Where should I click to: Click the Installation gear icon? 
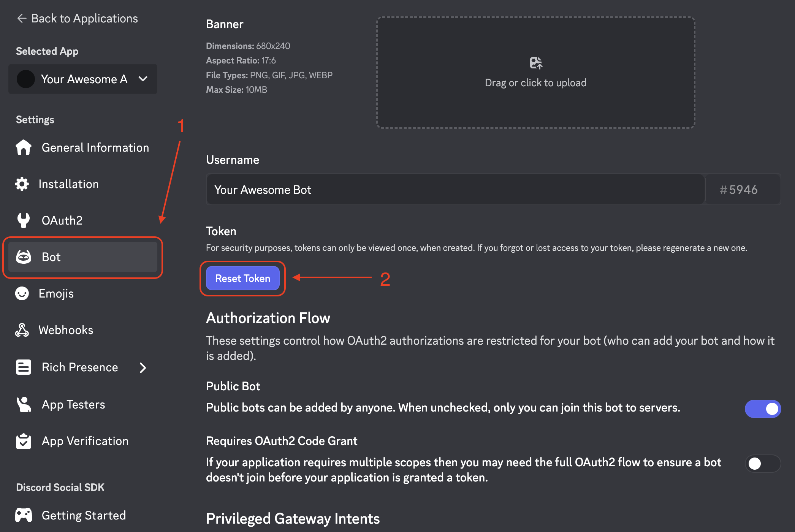pyautogui.click(x=22, y=184)
